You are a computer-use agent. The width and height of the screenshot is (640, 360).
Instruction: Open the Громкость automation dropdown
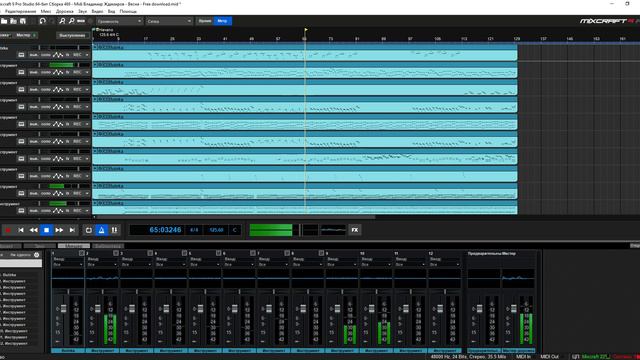(x=119, y=21)
